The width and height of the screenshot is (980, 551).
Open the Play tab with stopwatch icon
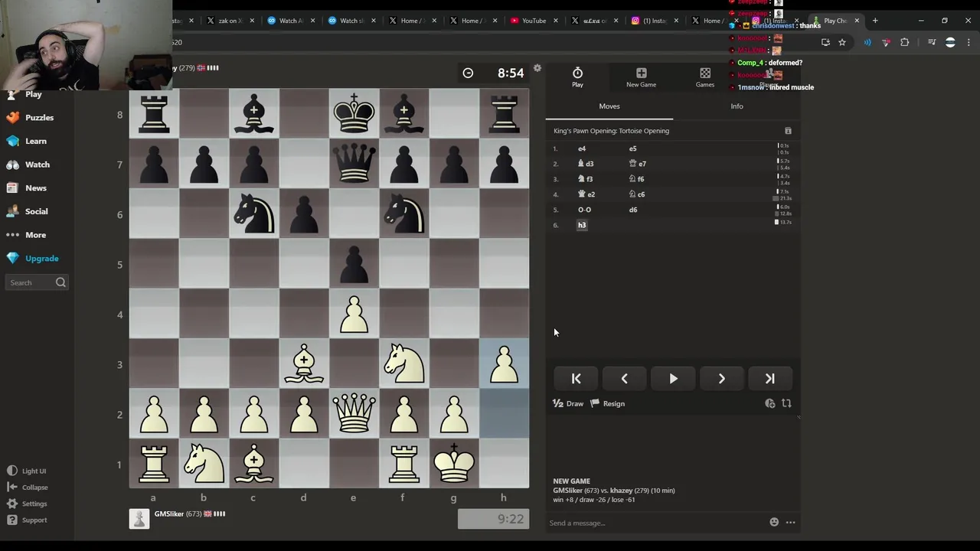pos(577,77)
